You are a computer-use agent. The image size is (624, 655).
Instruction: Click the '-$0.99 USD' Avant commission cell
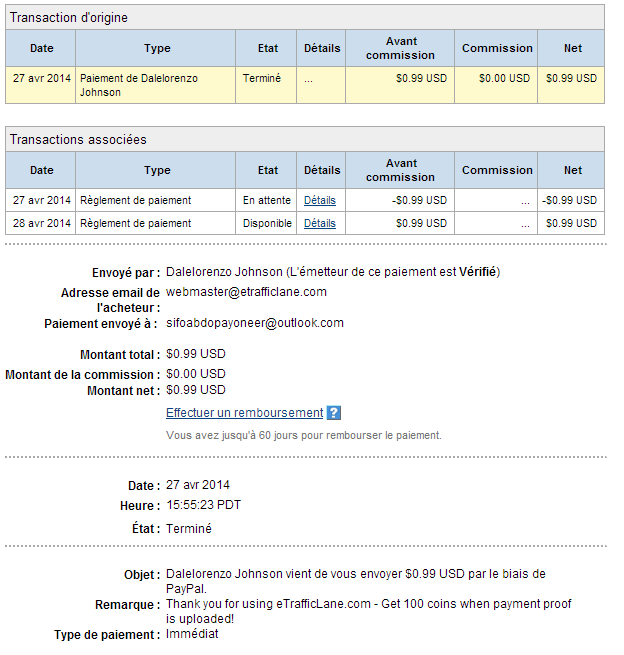pyautogui.click(x=400, y=200)
